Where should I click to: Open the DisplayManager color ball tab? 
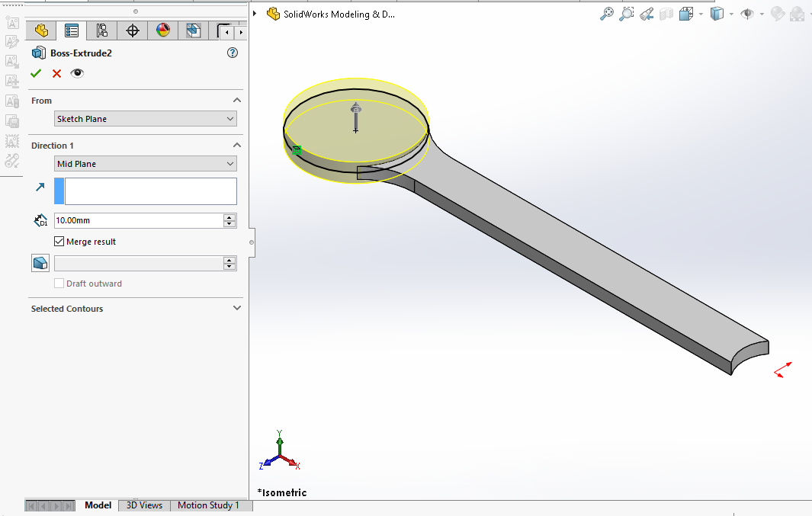162,30
